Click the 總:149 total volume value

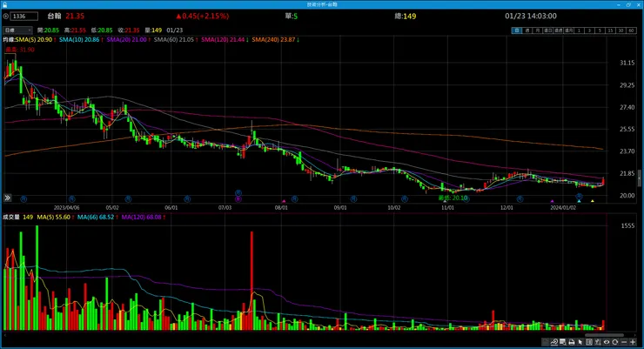[x=406, y=16]
